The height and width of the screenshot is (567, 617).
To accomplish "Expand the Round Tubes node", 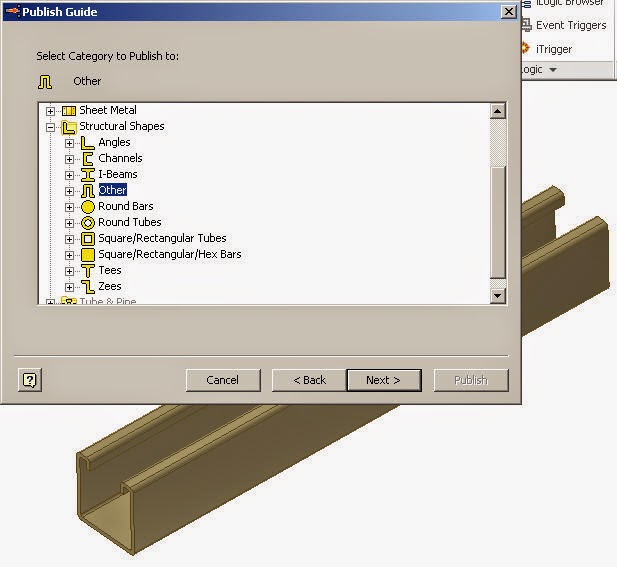I will coord(70,223).
